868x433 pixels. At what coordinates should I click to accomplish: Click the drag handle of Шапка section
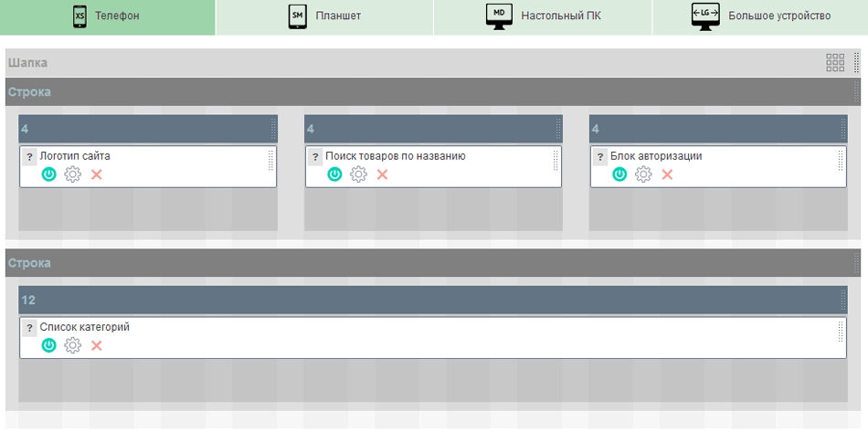click(857, 63)
